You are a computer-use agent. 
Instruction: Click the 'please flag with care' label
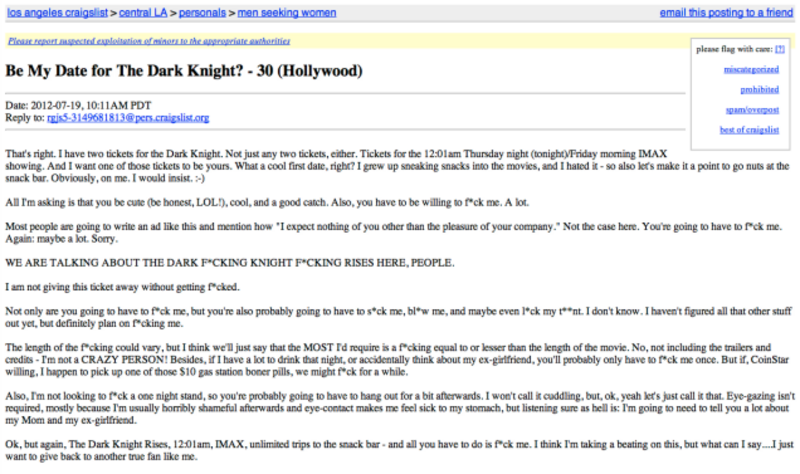pyautogui.click(x=734, y=48)
